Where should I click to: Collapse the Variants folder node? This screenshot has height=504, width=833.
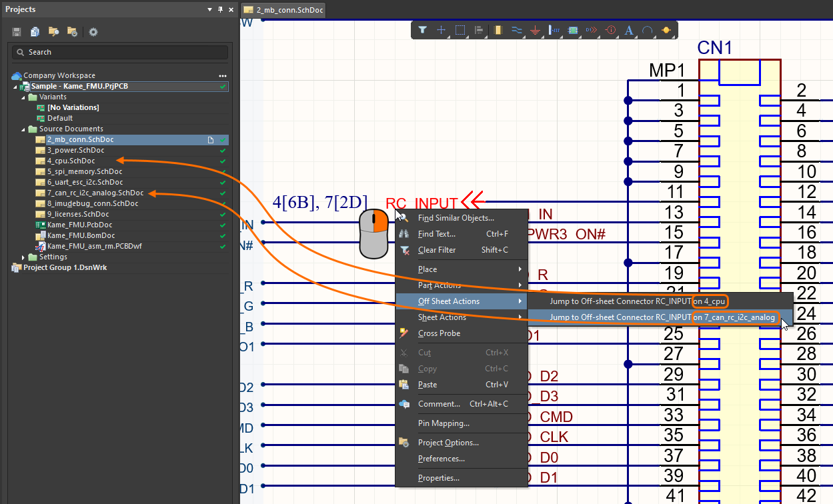24,97
